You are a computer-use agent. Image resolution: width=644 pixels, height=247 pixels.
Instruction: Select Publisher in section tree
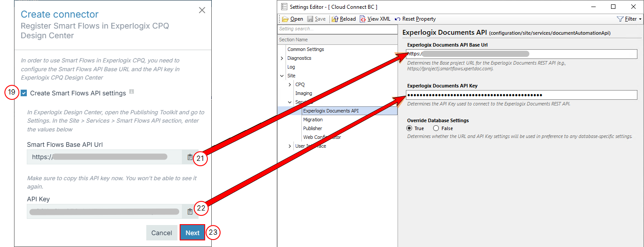click(x=313, y=128)
